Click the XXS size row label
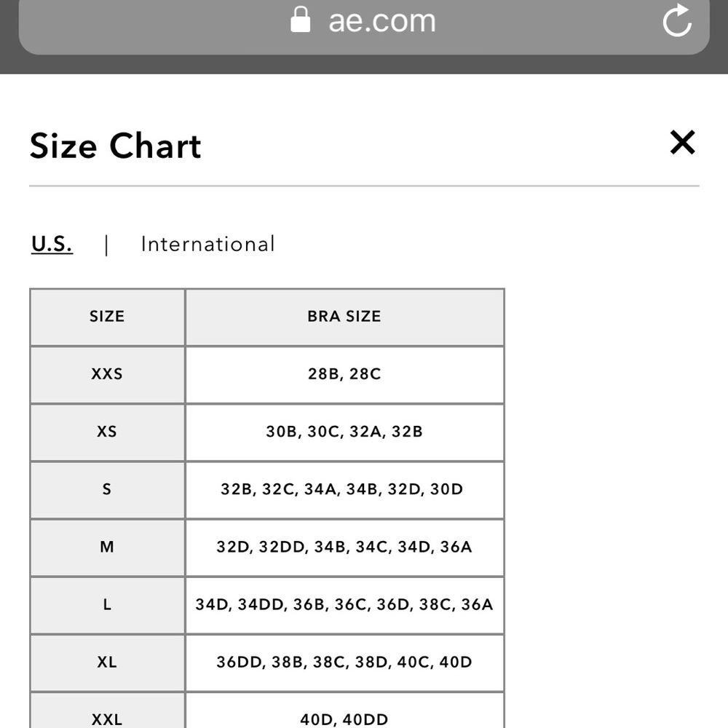This screenshot has width=728, height=728. coord(107,375)
